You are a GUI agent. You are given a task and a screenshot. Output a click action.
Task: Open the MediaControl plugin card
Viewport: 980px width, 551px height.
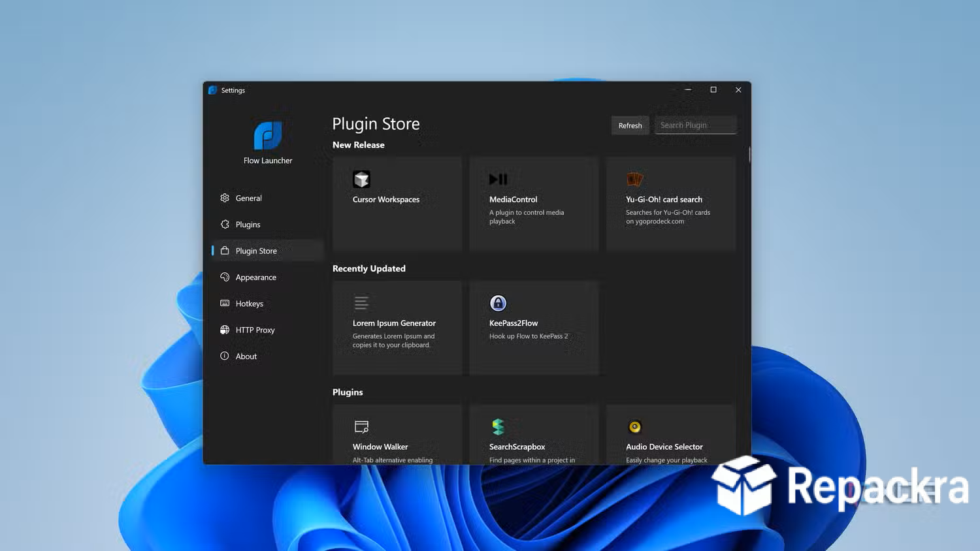(x=534, y=204)
